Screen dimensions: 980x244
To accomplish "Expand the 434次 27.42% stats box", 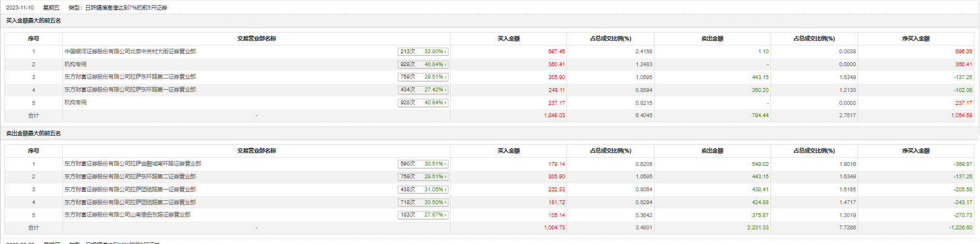I will [x=423, y=90].
